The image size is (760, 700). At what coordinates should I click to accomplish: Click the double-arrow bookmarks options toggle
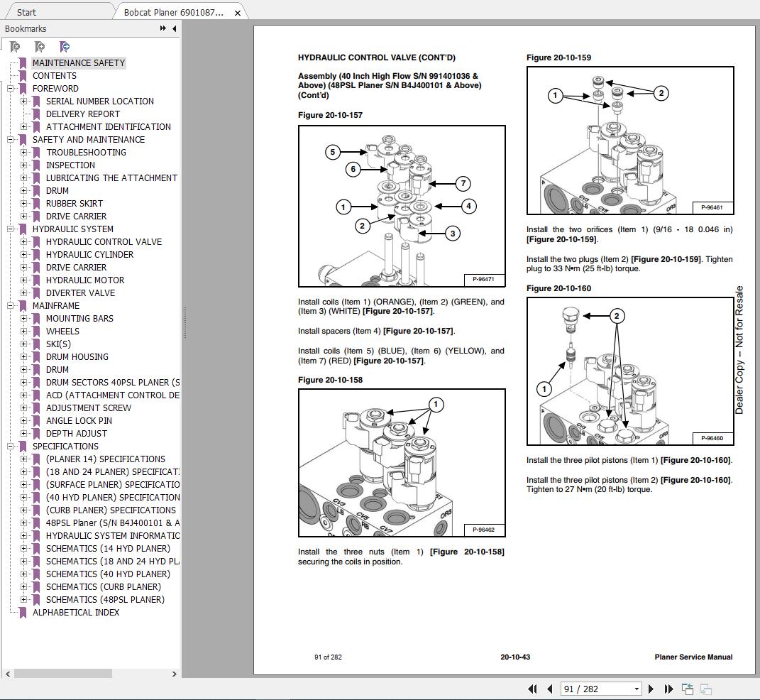163,29
